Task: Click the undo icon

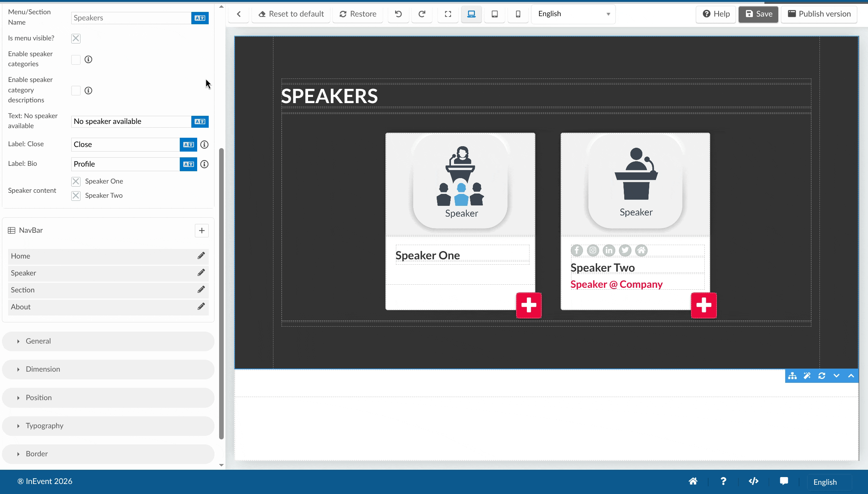Action: click(398, 14)
